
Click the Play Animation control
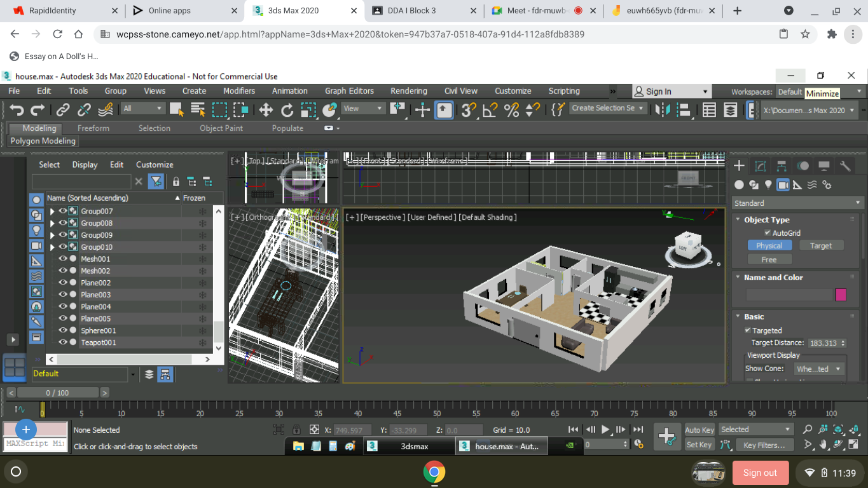click(605, 429)
